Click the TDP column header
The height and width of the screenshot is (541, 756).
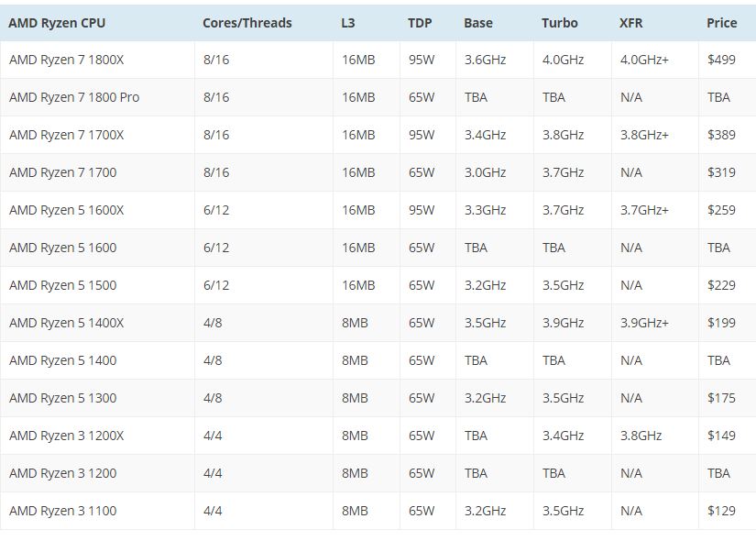pyautogui.click(x=420, y=23)
